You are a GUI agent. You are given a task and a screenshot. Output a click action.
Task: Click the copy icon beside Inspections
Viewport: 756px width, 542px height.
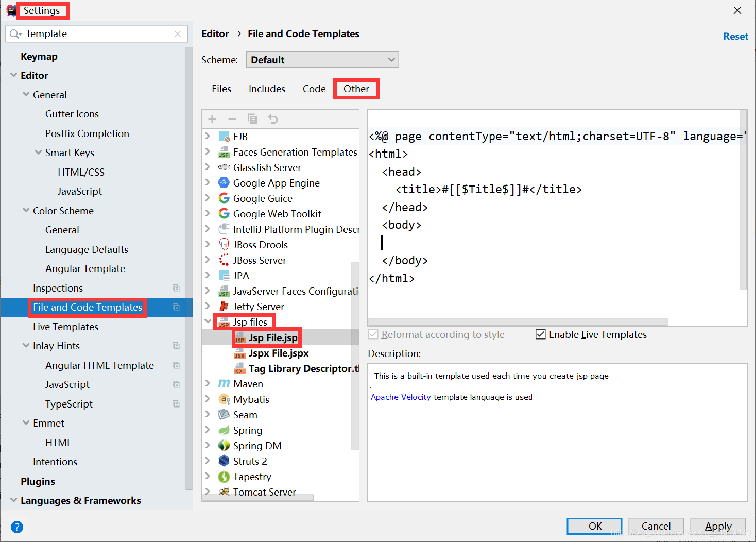point(176,288)
